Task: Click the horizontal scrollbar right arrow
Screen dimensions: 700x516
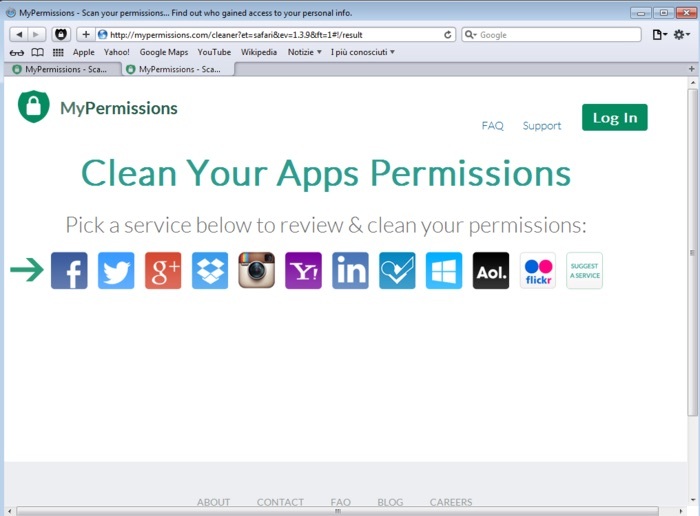Action: 681,511
